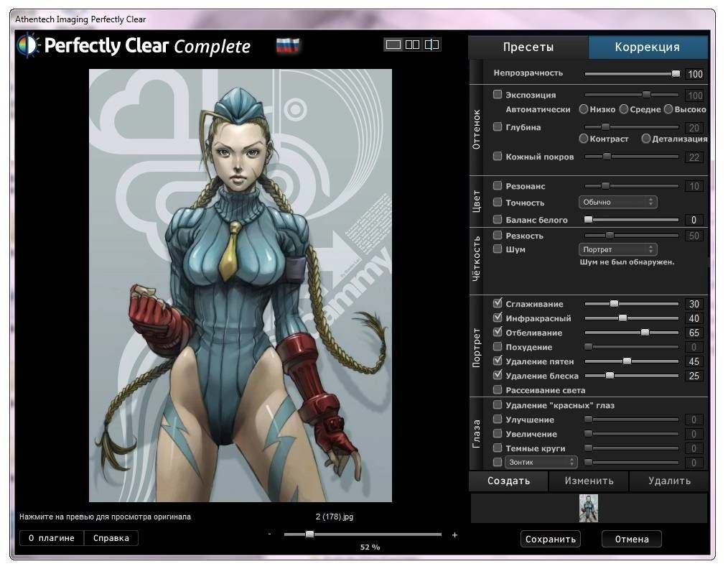Click the 52 % zoom value
The image size is (728, 574).
coord(370,547)
